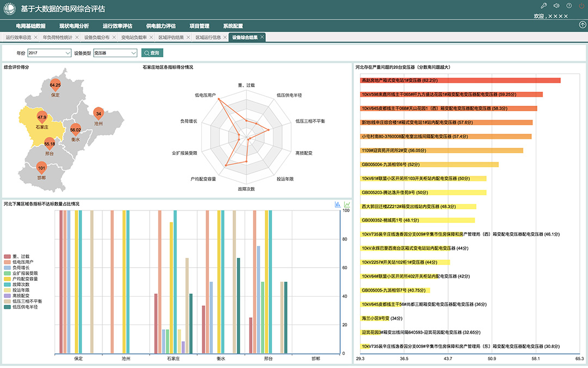Switch chart to bar view icon
The image size is (588, 368).
(x=338, y=204)
